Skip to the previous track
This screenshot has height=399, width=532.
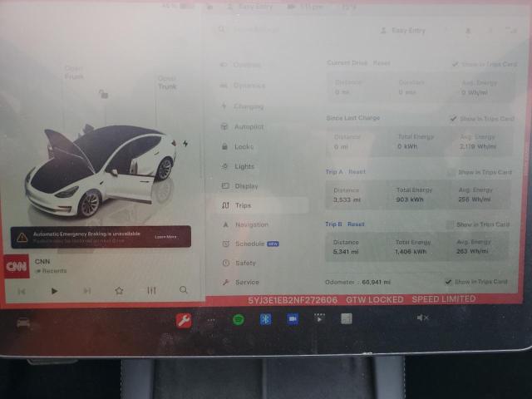(22, 291)
